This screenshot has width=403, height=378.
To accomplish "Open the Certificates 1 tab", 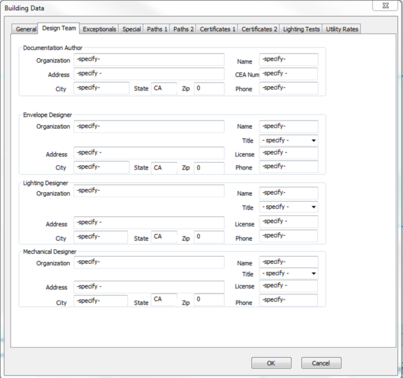I will click(217, 29).
